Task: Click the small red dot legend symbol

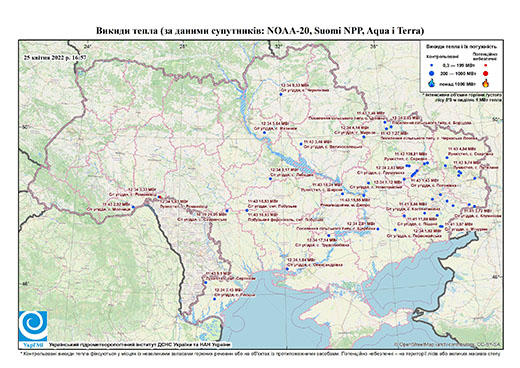Action: click(x=486, y=65)
